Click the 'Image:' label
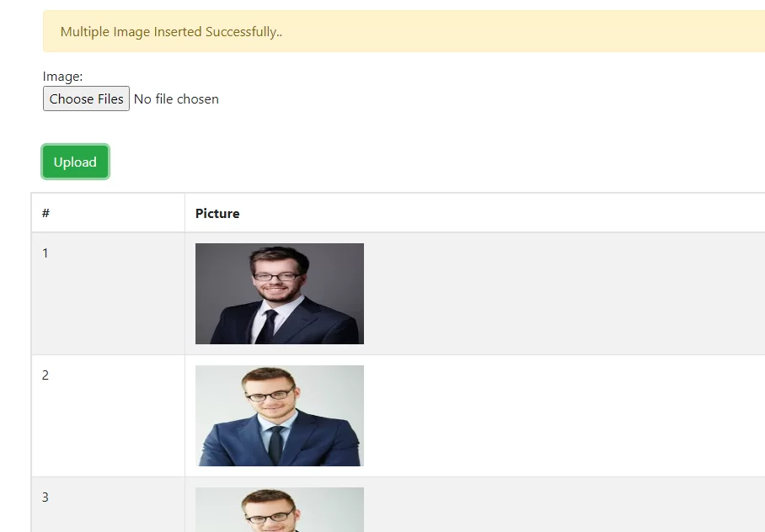Screen dimensions: 765x532 (x=62, y=77)
